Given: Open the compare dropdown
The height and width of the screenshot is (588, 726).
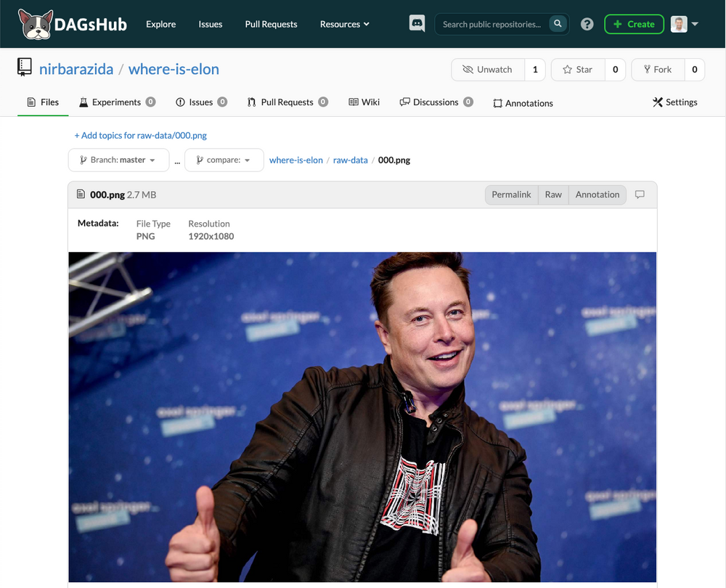Looking at the screenshot, I should point(224,160).
